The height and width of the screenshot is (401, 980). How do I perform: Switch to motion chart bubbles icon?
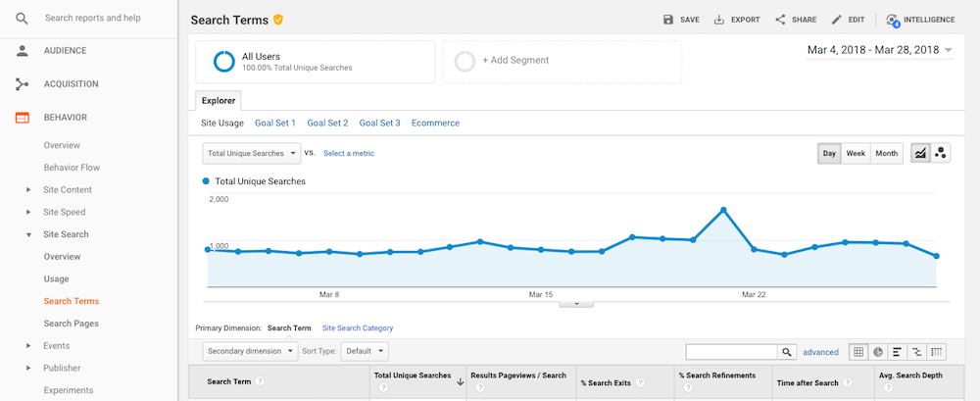(940, 153)
